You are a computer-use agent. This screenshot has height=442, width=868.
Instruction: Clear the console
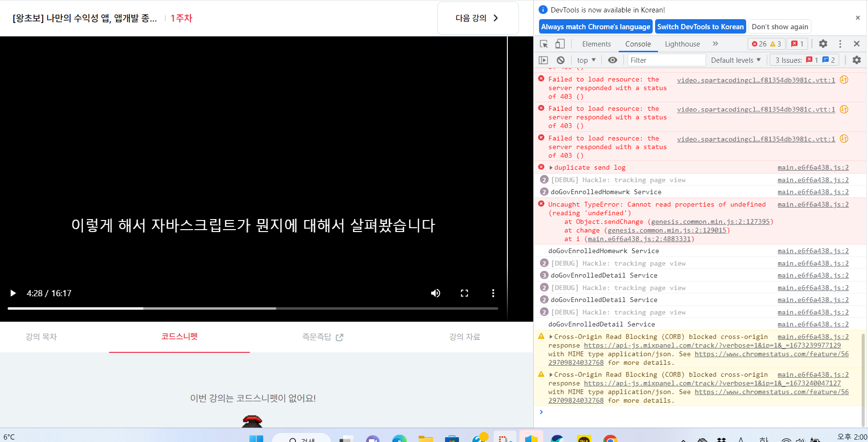pos(561,60)
